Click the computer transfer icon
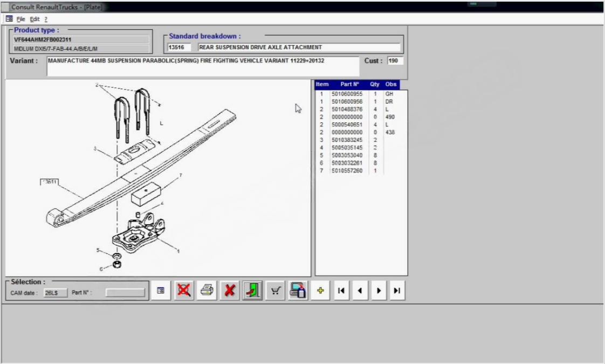The height and width of the screenshot is (364, 605). (x=298, y=290)
